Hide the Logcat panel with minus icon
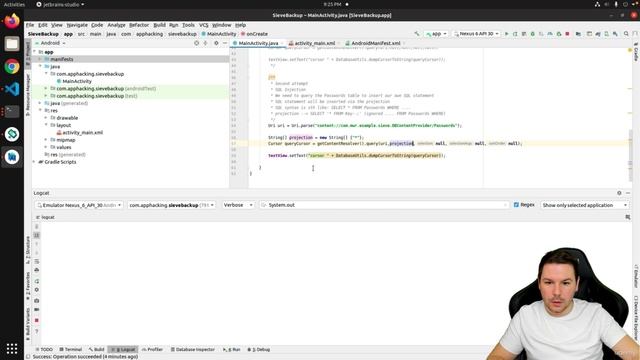Screen dimensions: 640x360 (x=628, y=193)
